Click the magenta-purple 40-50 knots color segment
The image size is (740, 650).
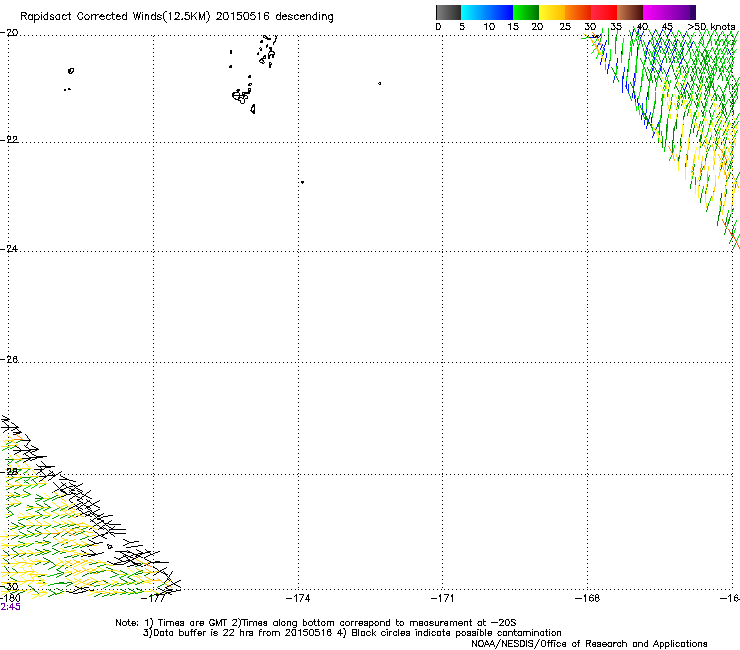pos(669,12)
